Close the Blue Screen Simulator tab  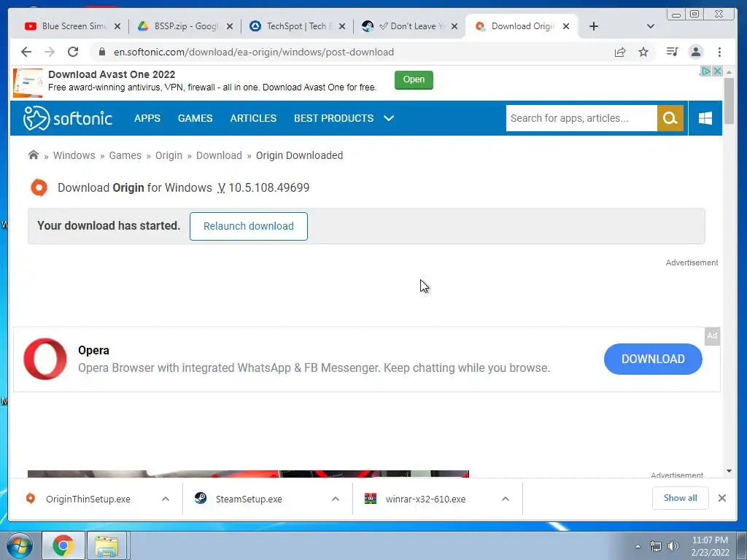click(117, 26)
